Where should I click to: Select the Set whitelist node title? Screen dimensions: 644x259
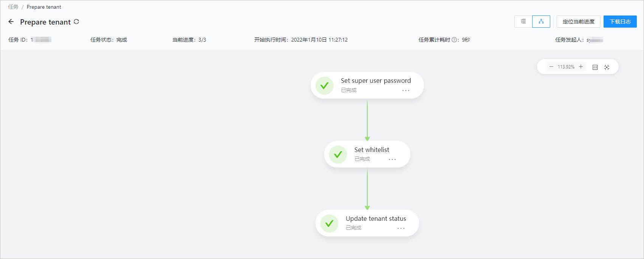[372, 150]
